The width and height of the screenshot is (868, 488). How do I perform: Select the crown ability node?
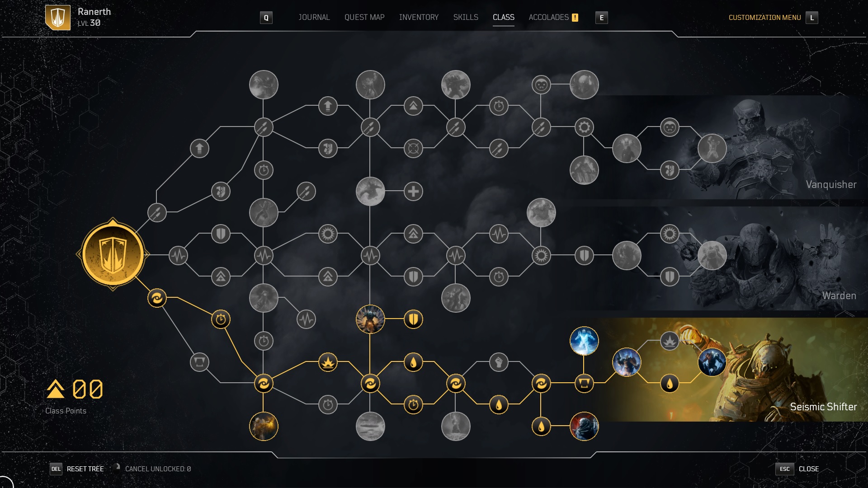click(328, 361)
